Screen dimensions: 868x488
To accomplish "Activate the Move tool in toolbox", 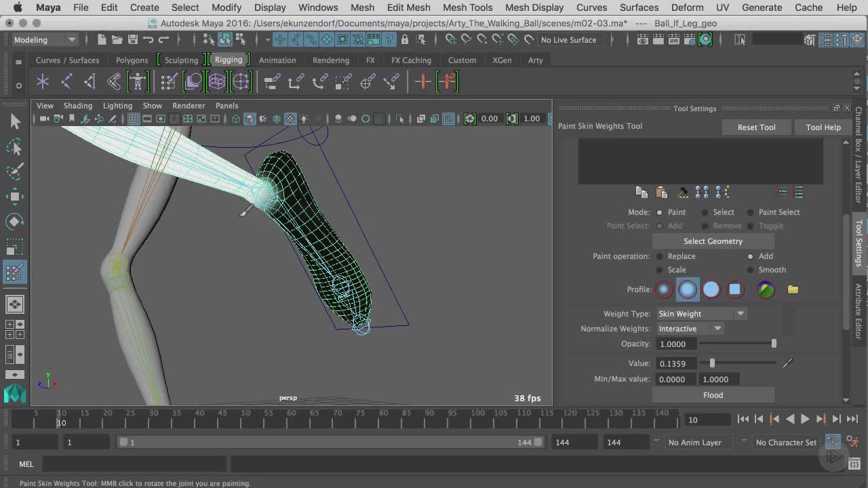I will (x=15, y=197).
